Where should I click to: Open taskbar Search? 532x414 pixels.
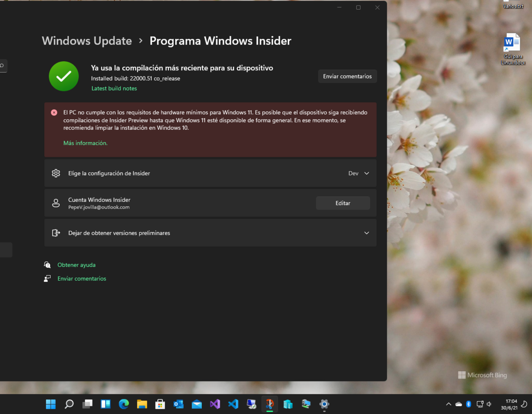pyautogui.click(x=69, y=404)
